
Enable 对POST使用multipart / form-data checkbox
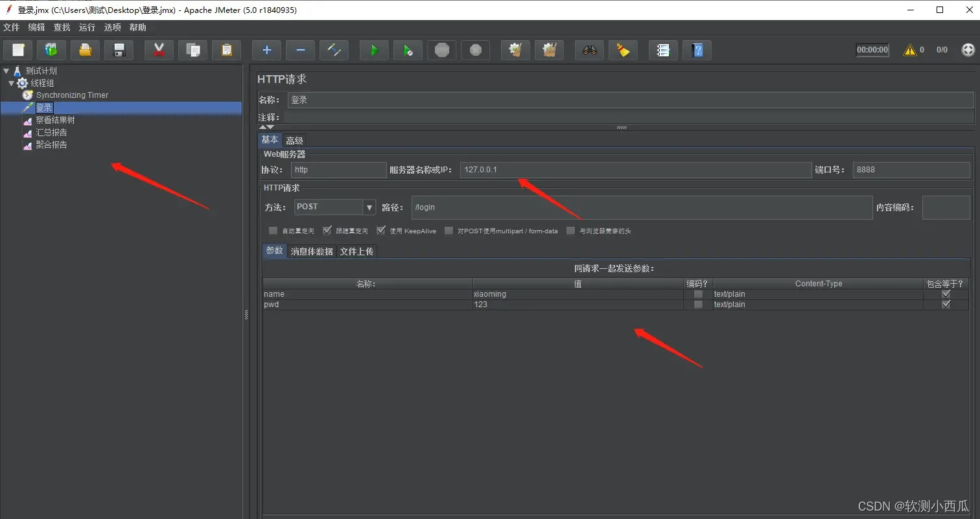449,231
